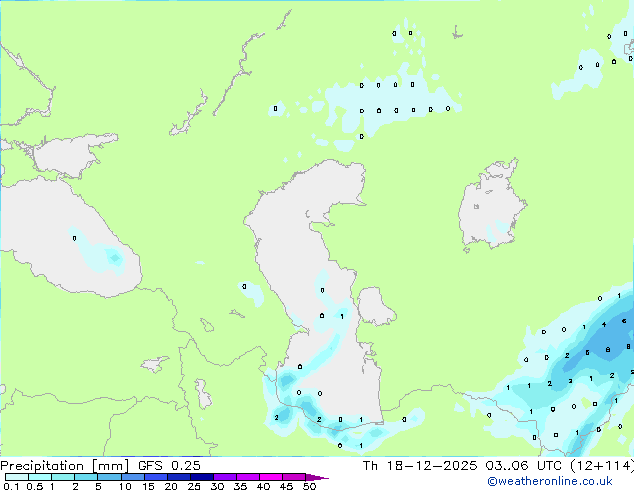Screen dimensions: 634x490
Task: Select the 35–40 mm legend swatch
Action: point(248,477)
